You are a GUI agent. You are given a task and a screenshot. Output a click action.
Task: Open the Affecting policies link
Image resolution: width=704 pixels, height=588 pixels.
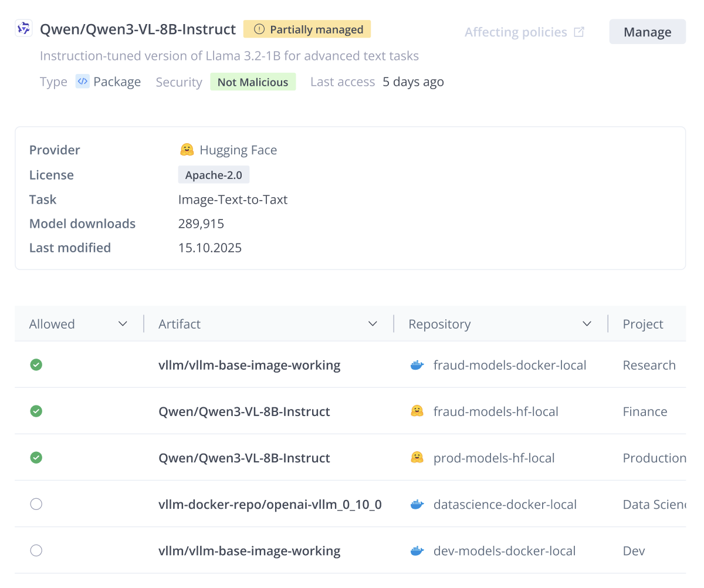point(515,32)
